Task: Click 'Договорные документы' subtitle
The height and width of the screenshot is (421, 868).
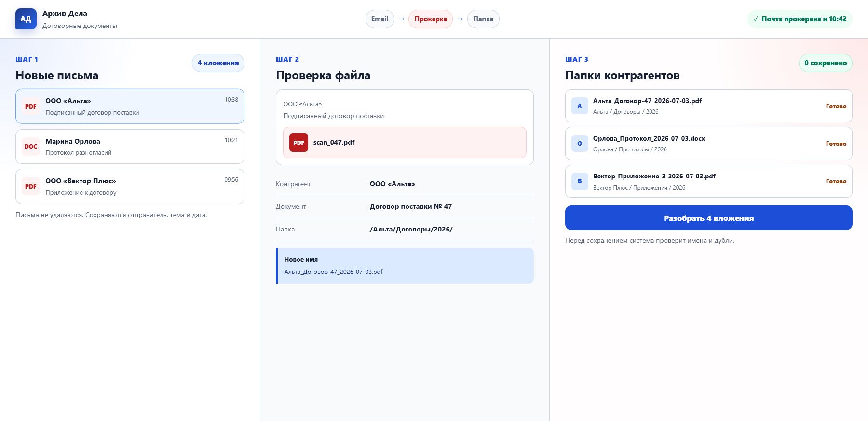Action: (80, 26)
